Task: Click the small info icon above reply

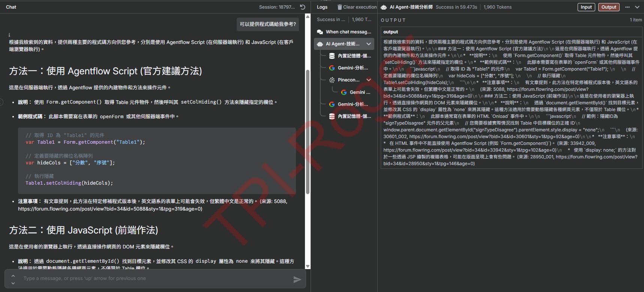Action: pyautogui.click(x=9, y=35)
